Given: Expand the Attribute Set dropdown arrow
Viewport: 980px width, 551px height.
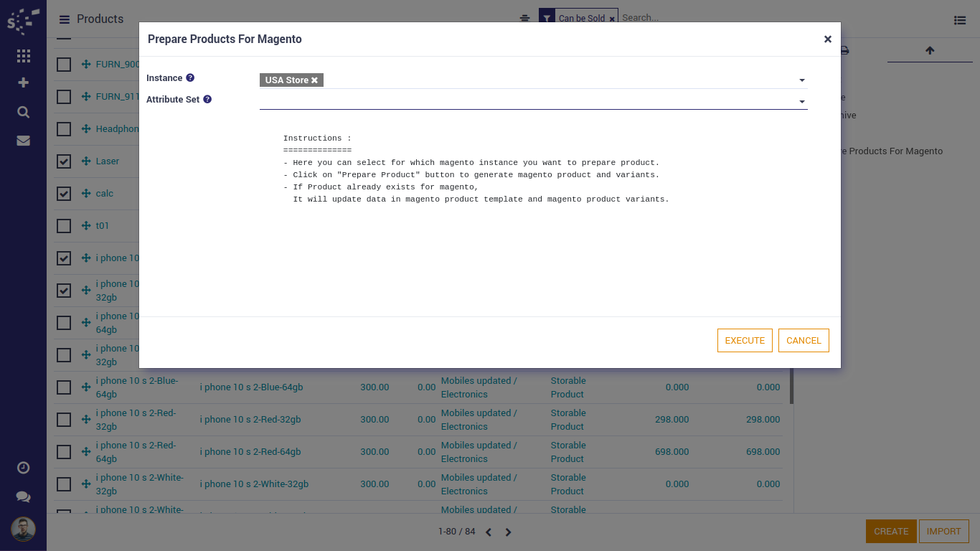Looking at the screenshot, I should point(802,102).
